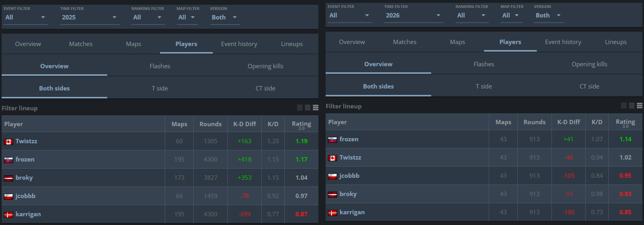Open Version dropdown in the 2026 panel

tap(549, 15)
